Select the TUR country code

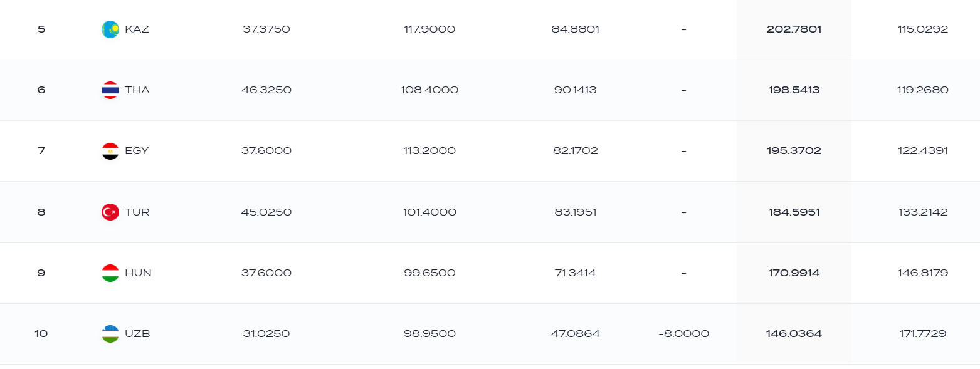pos(137,212)
